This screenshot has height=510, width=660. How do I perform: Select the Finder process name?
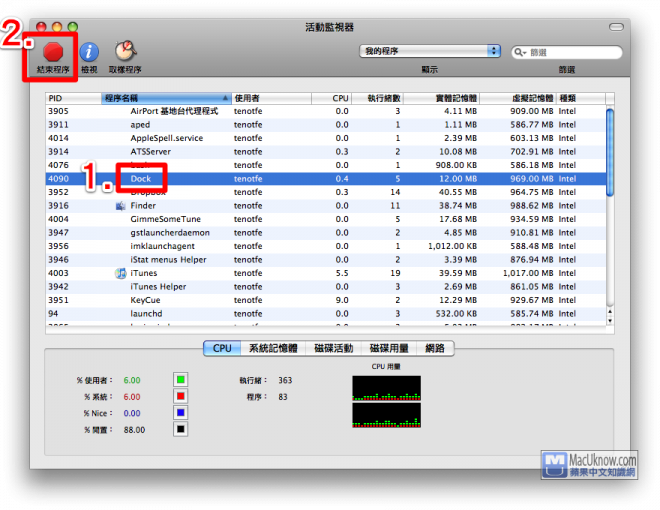click(x=143, y=206)
